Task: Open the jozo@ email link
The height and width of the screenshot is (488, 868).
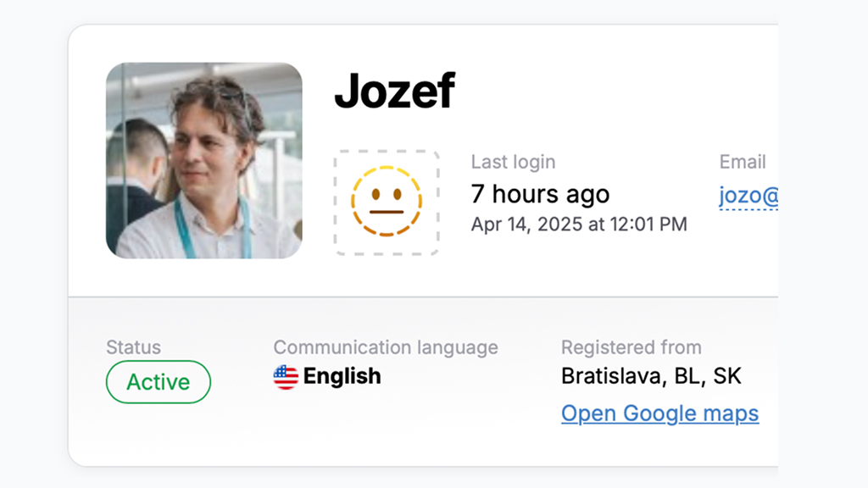Action: click(x=748, y=196)
